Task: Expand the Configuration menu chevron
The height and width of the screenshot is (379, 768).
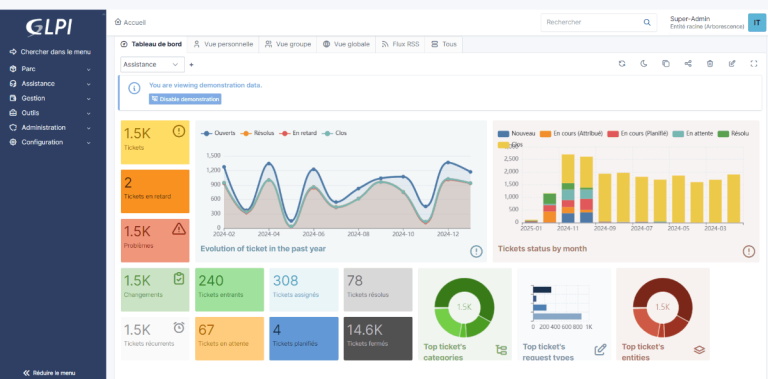Action: (89, 143)
